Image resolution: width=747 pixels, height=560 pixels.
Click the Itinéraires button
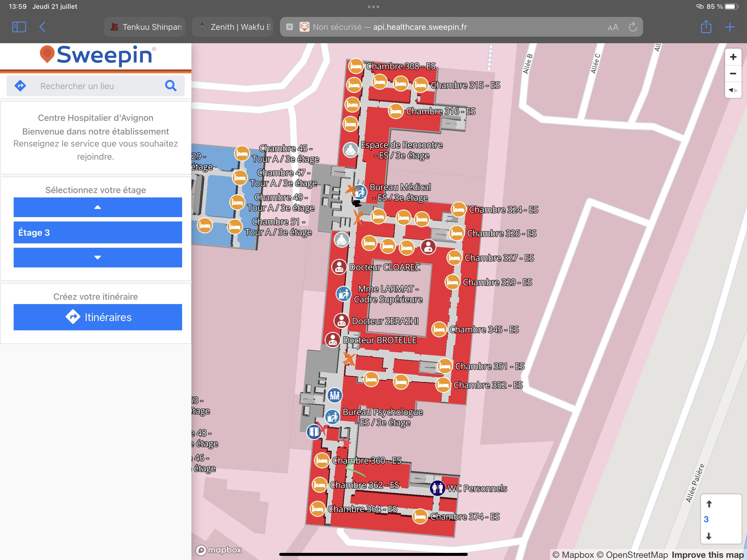click(98, 317)
